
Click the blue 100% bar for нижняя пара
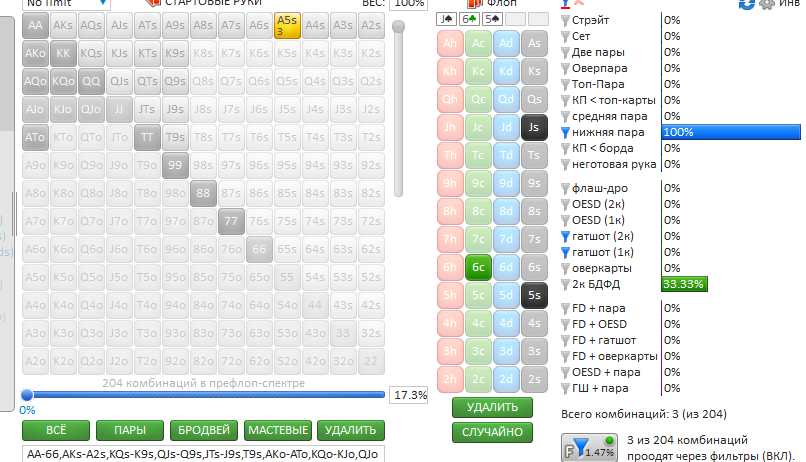pos(731,132)
